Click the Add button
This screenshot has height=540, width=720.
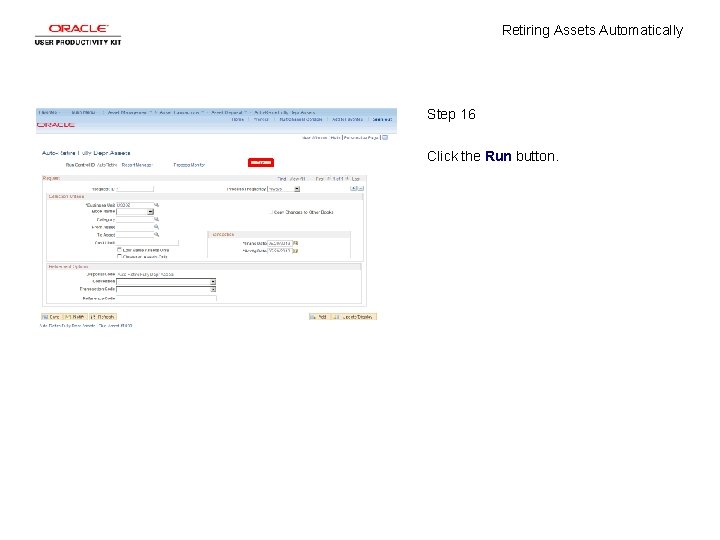(319, 317)
